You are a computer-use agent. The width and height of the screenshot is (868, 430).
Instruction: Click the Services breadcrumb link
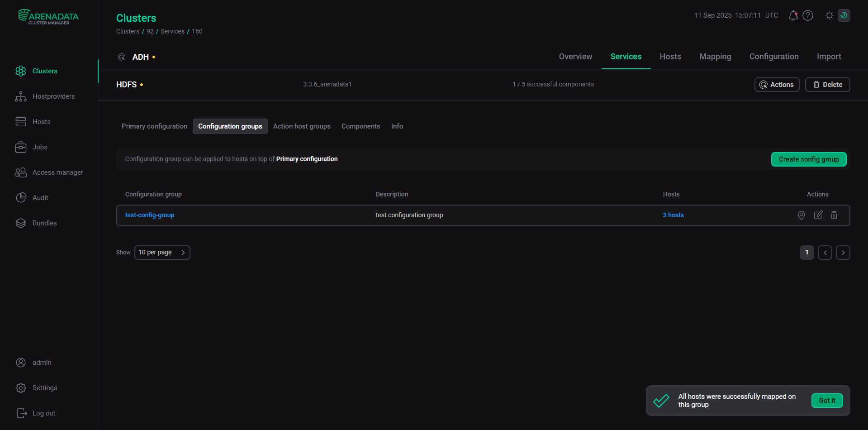172,31
